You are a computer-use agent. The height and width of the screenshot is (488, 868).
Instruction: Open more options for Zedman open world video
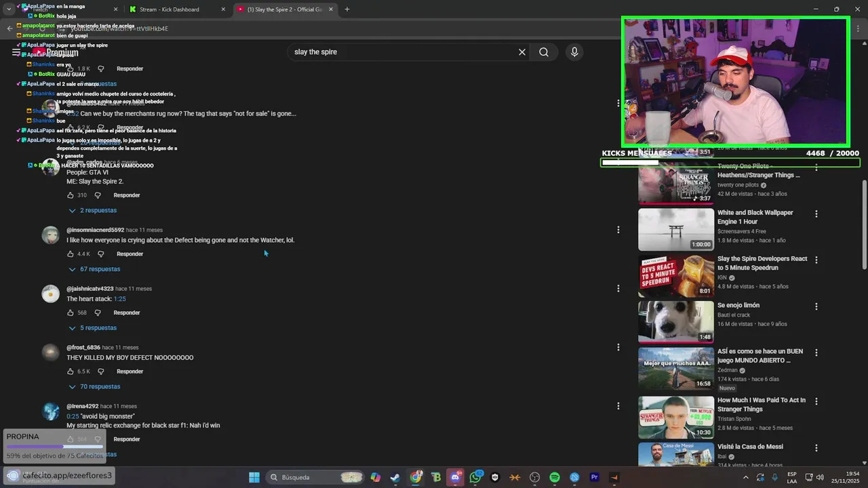click(816, 352)
